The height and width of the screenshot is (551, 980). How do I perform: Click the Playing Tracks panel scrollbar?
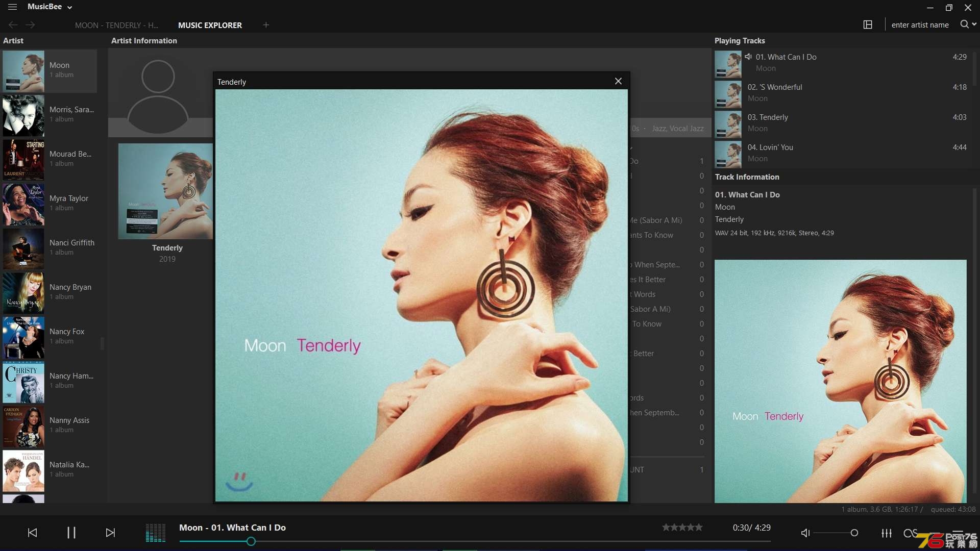coord(975,69)
